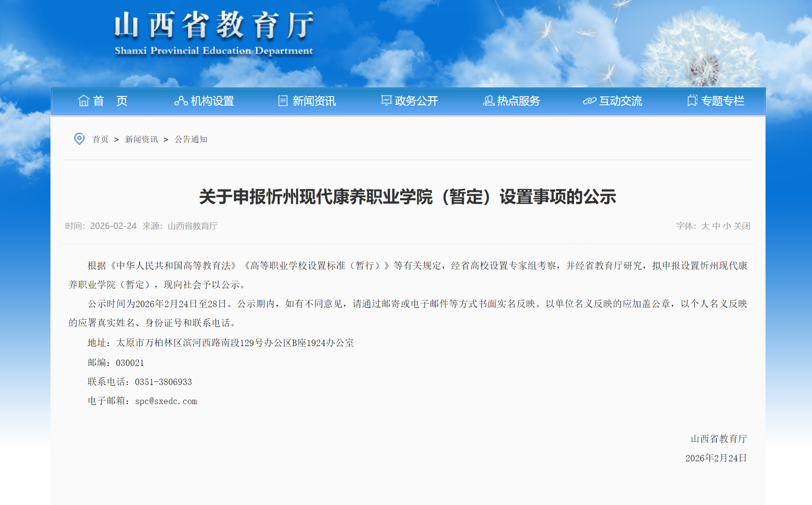812x505 pixels.
Task: Go to 首页 in the breadcrumb
Action: tap(100, 139)
